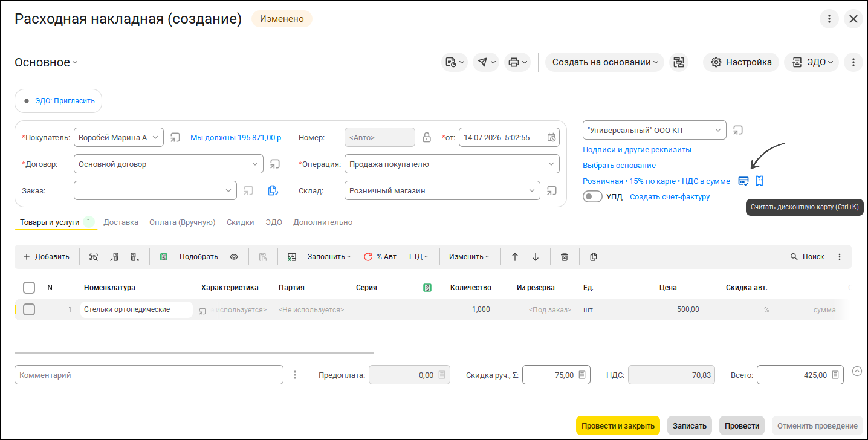Click the lock icon beside Номер field
Image resolution: width=868 pixels, height=440 pixels.
point(427,137)
